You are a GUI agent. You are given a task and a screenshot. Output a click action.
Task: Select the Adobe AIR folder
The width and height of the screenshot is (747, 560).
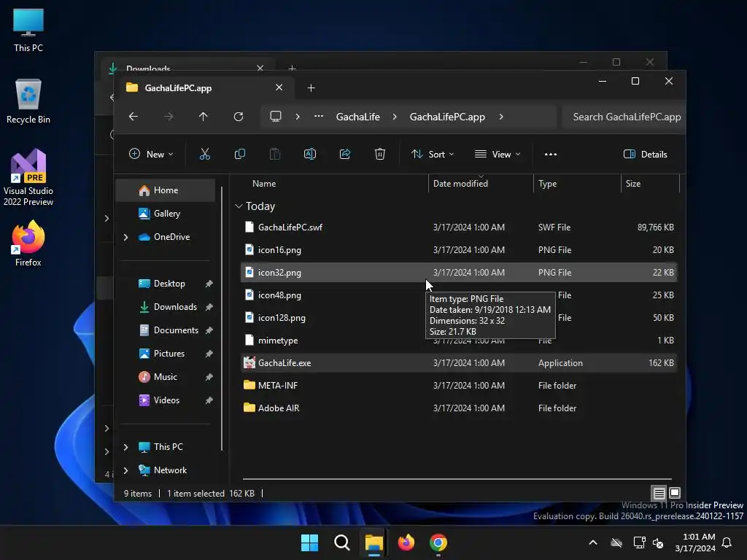[458, 408]
